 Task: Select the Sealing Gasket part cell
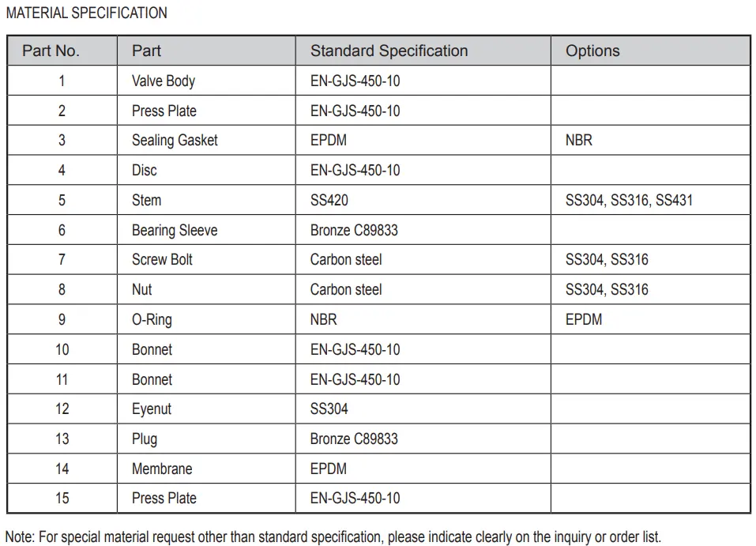[x=175, y=141]
